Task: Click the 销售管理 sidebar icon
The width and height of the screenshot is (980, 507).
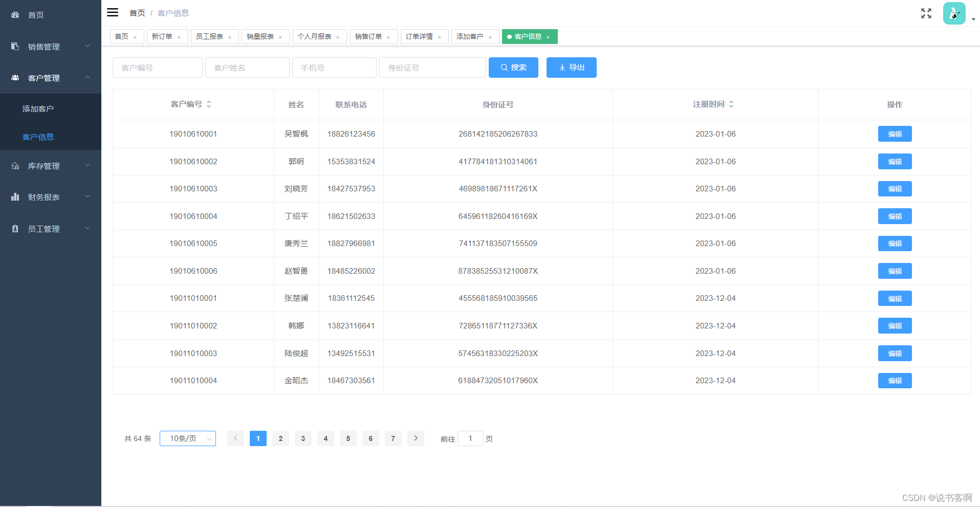Action: 15,46
